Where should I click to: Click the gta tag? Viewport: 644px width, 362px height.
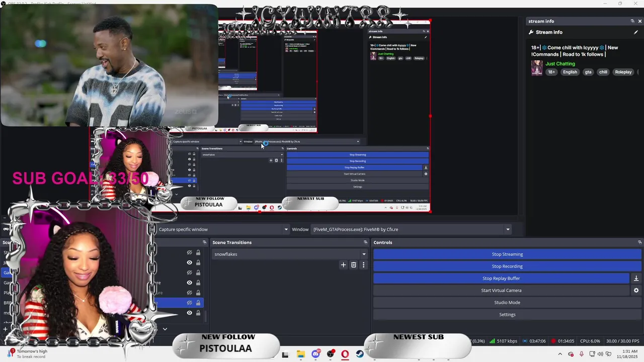[588, 72]
